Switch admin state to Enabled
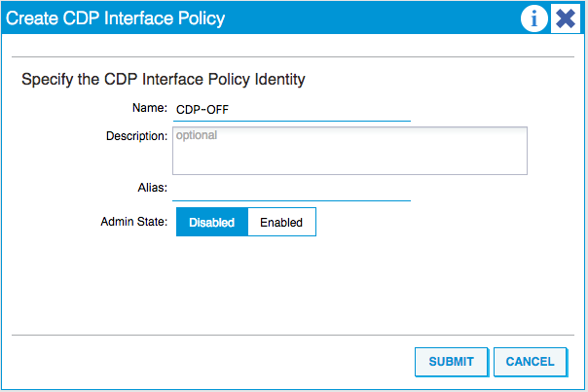This screenshot has height=392, width=588. pos(281,222)
